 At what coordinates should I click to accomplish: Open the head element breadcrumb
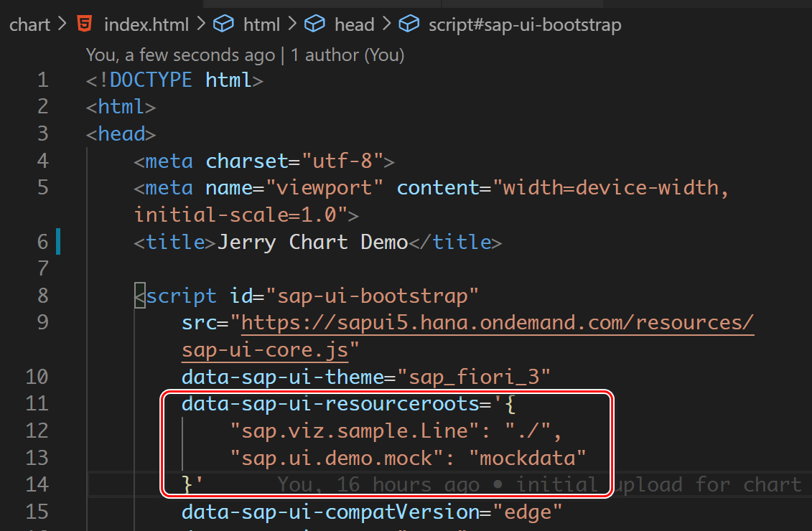pos(354,24)
